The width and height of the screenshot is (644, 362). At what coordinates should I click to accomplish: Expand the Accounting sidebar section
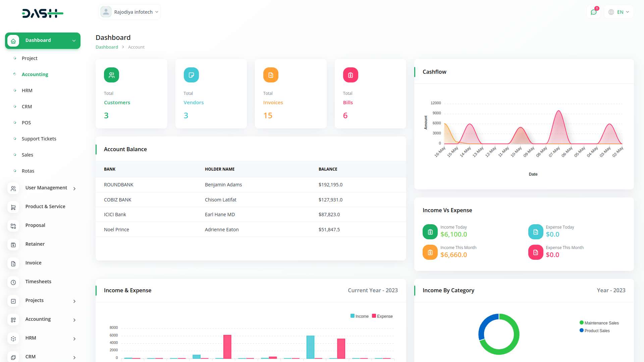[x=38, y=319]
